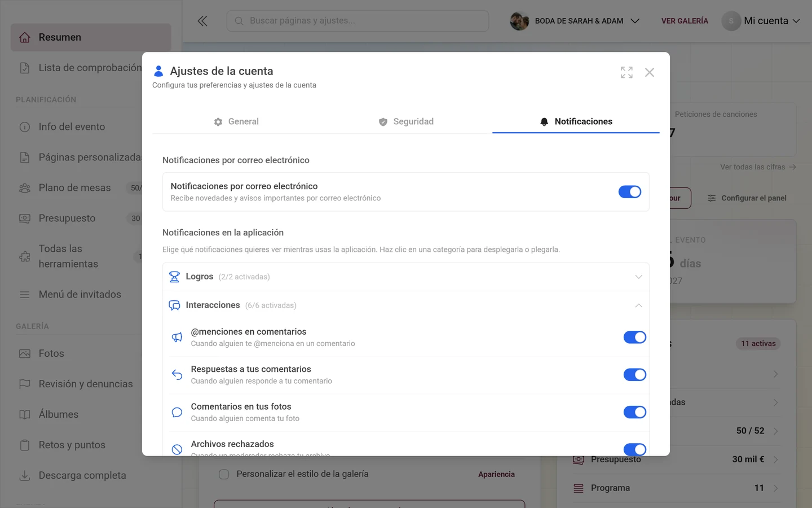The width and height of the screenshot is (812, 508).
Task: Click the chat icon beside Interacciones
Action: click(x=174, y=305)
